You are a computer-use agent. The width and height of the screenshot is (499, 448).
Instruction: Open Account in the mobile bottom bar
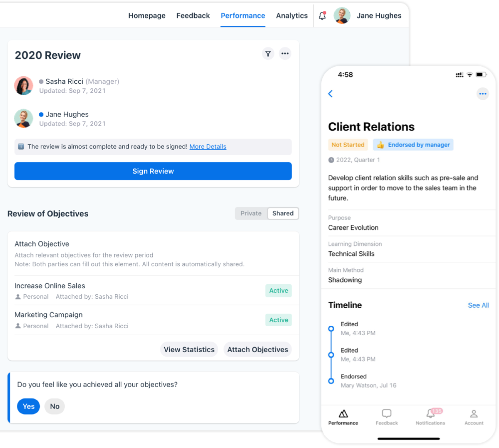tap(473, 417)
